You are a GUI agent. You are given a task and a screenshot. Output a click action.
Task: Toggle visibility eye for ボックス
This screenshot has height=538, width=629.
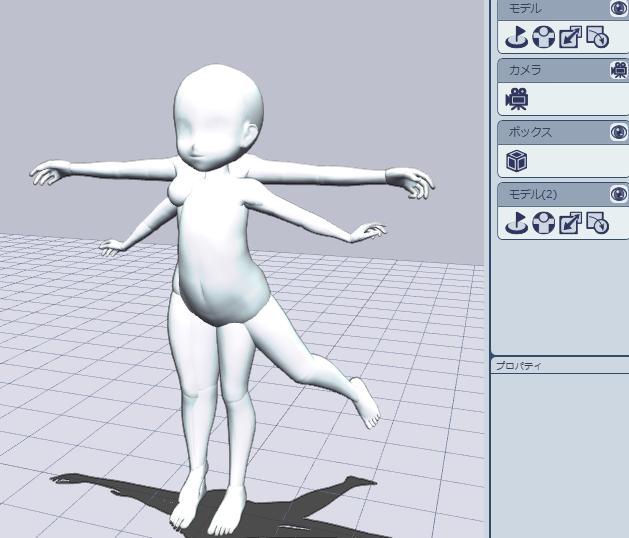619,132
